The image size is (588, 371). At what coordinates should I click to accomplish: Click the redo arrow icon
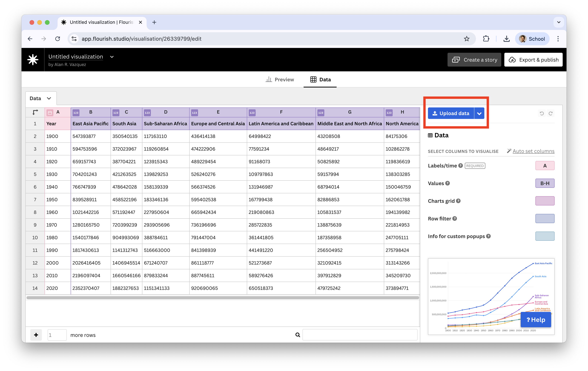(550, 113)
